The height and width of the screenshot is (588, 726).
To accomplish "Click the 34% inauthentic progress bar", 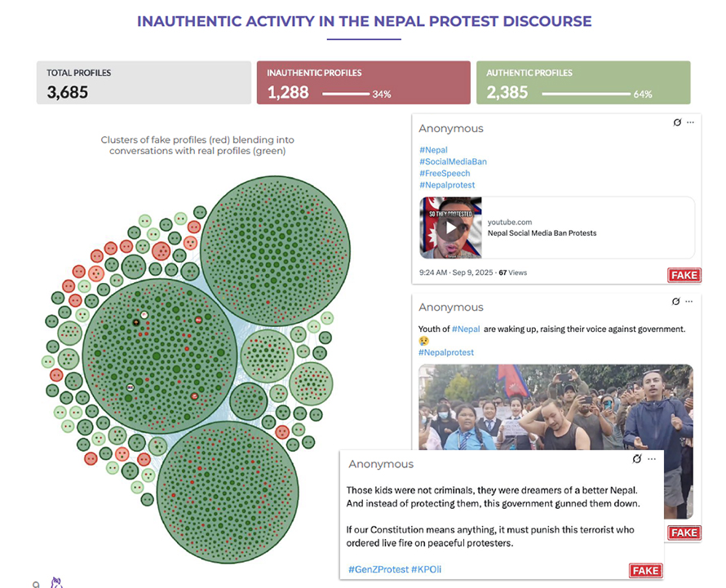I will pyautogui.click(x=345, y=94).
